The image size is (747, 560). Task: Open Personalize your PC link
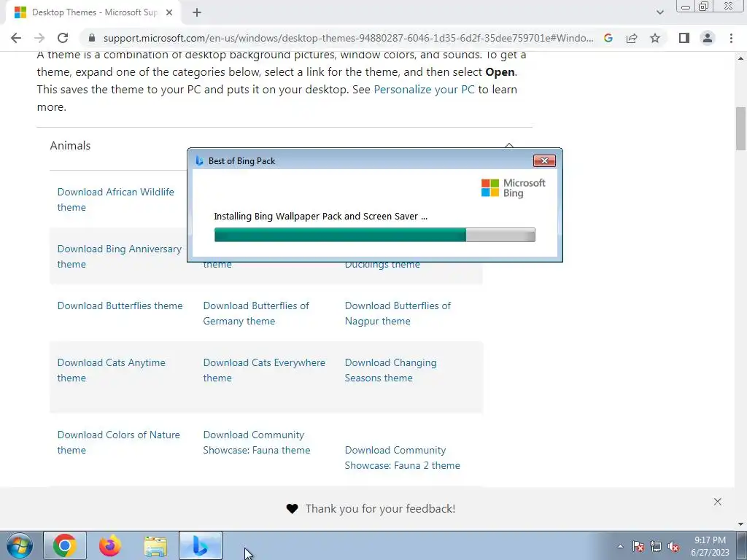click(424, 90)
